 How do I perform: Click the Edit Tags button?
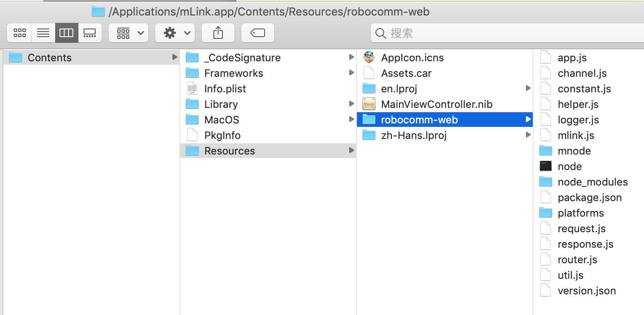(x=258, y=33)
